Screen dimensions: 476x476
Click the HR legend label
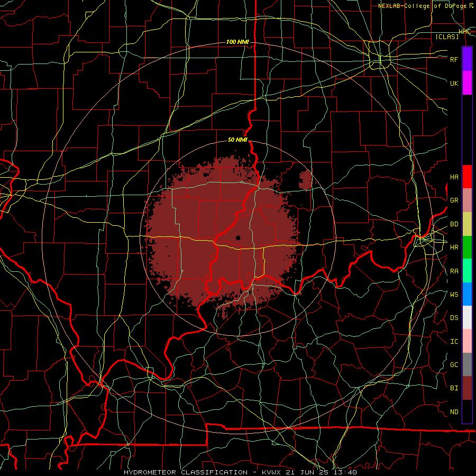coord(454,248)
